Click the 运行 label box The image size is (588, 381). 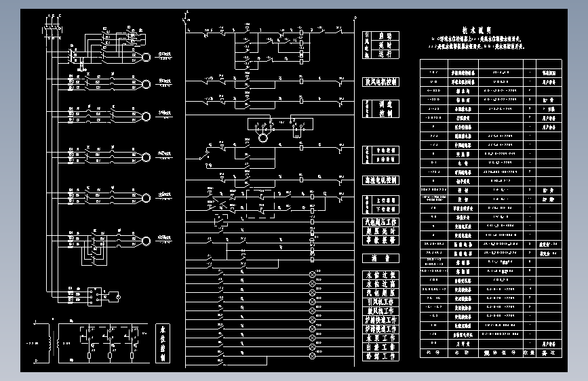[x=385, y=54]
